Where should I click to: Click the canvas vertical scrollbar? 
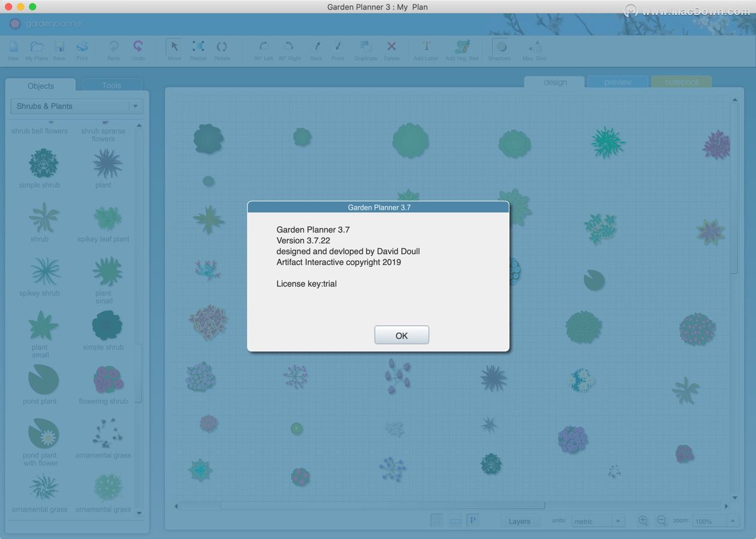734,188
